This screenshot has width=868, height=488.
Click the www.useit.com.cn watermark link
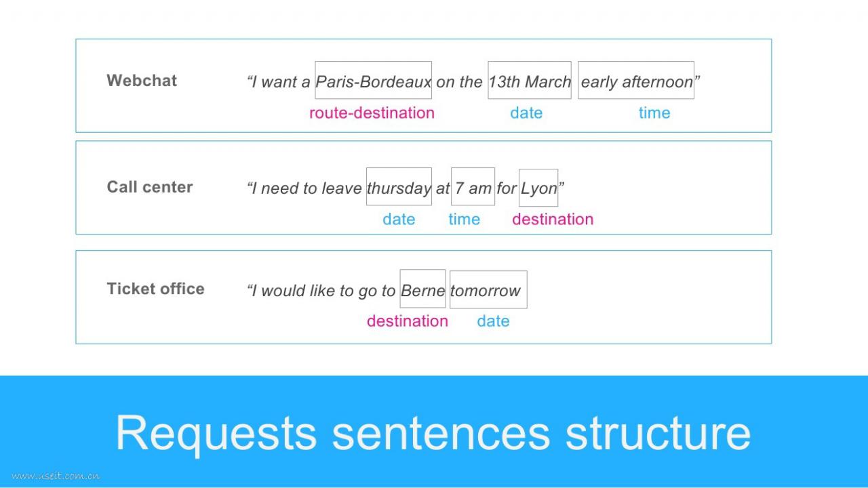point(56,476)
